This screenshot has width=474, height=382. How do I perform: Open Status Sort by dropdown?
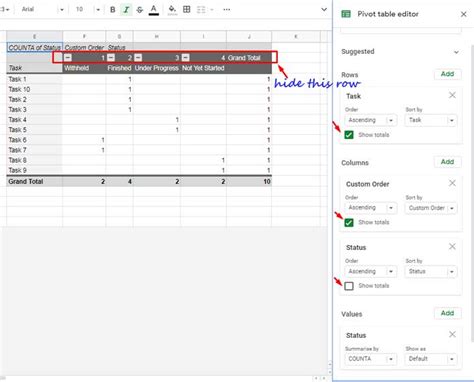click(x=431, y=271)
